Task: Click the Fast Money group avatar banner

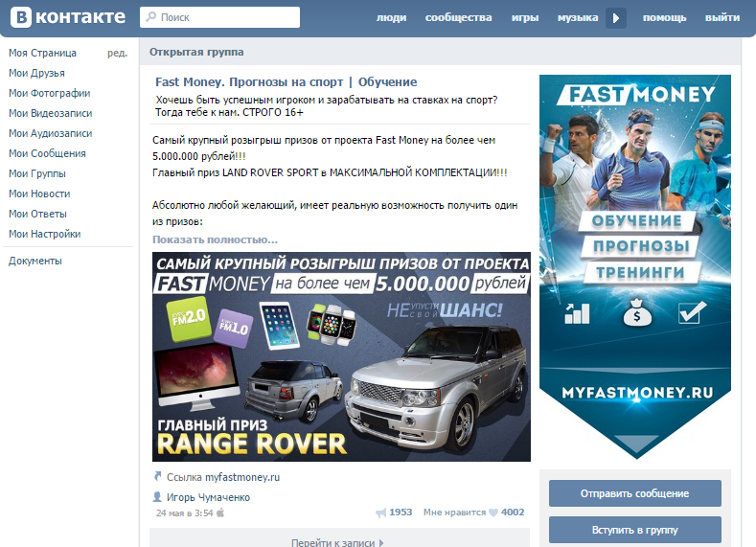Action: (635, 266)
